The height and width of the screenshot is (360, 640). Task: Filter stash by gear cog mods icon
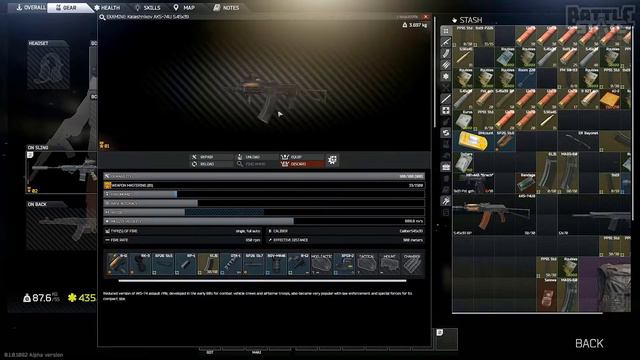click(x=446, y=76)
